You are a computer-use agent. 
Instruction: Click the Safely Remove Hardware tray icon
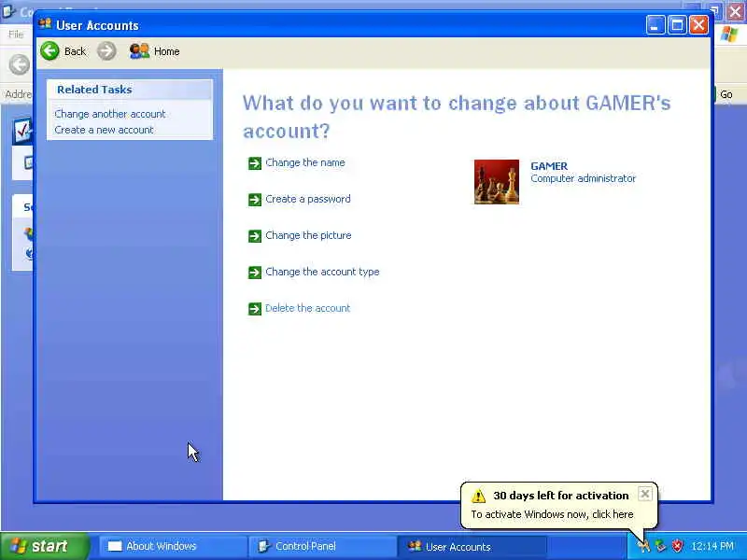coord(660,546)
